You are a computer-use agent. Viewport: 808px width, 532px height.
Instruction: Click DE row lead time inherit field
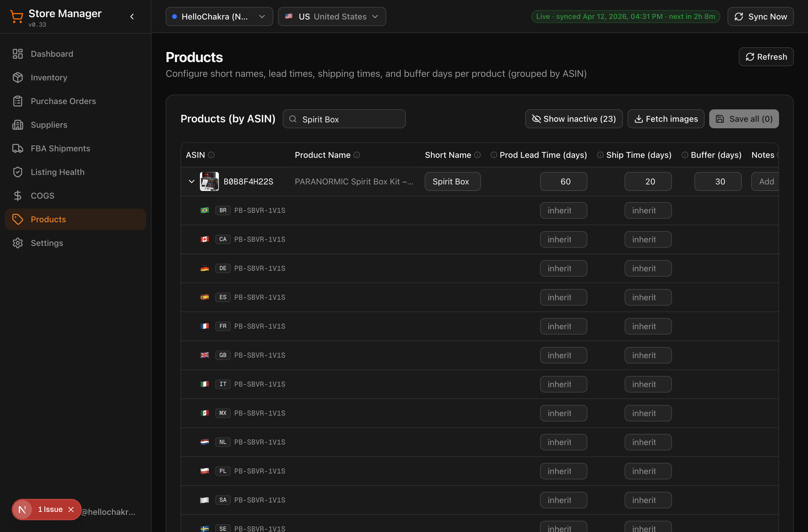coord(564,268)
